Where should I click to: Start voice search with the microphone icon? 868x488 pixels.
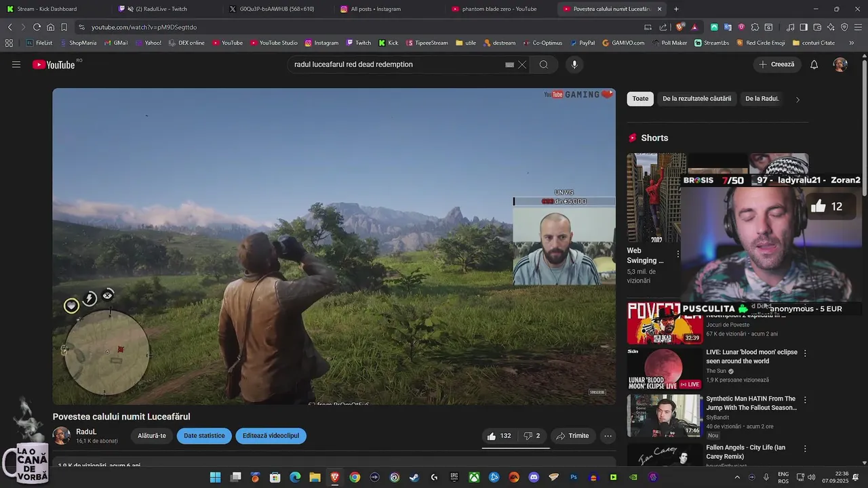574,64
